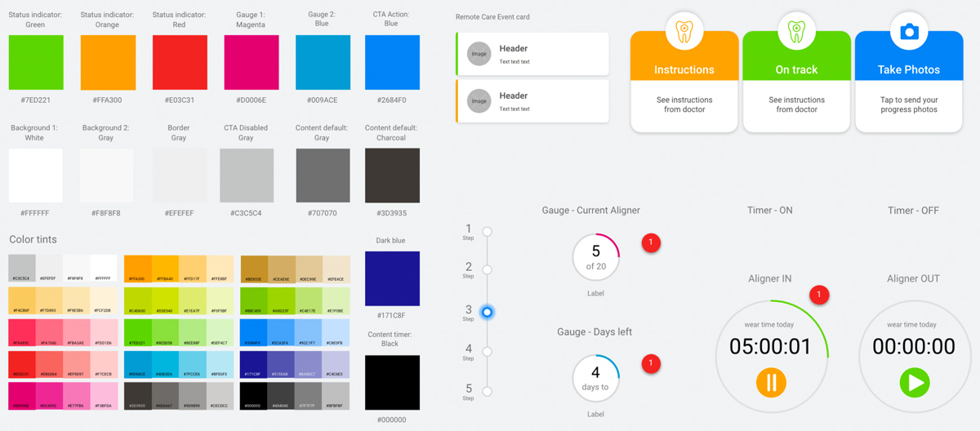Select the Dark blue #171C8F swatch

[392, 278]
